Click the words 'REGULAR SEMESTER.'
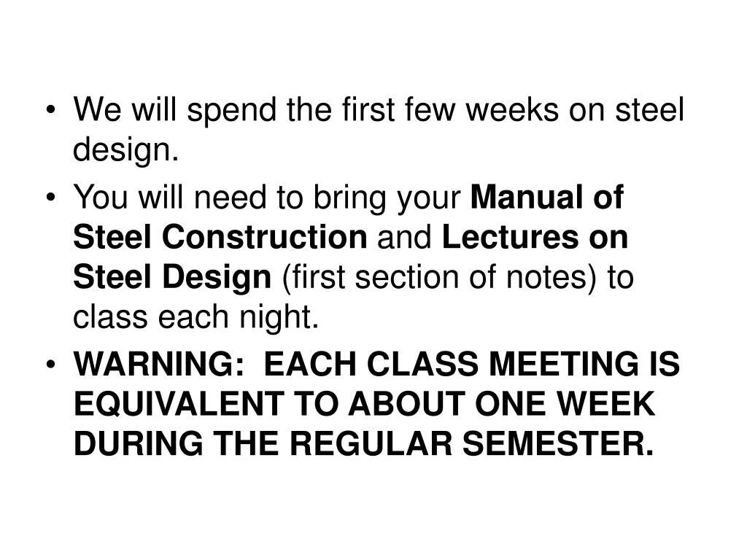 472,444
